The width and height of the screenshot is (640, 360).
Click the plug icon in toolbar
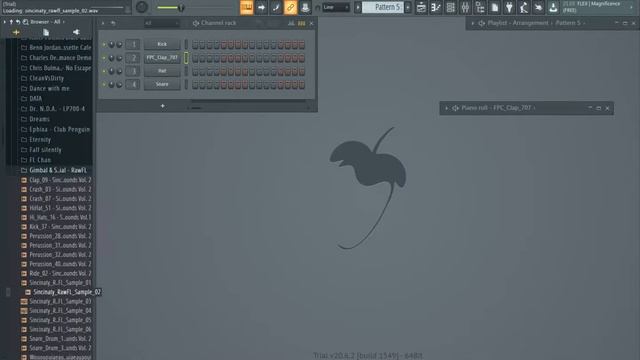point(509,7)
